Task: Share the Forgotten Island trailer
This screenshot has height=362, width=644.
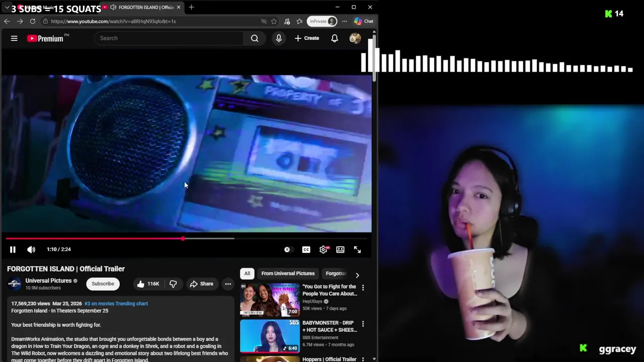Action: coord(201,284)
